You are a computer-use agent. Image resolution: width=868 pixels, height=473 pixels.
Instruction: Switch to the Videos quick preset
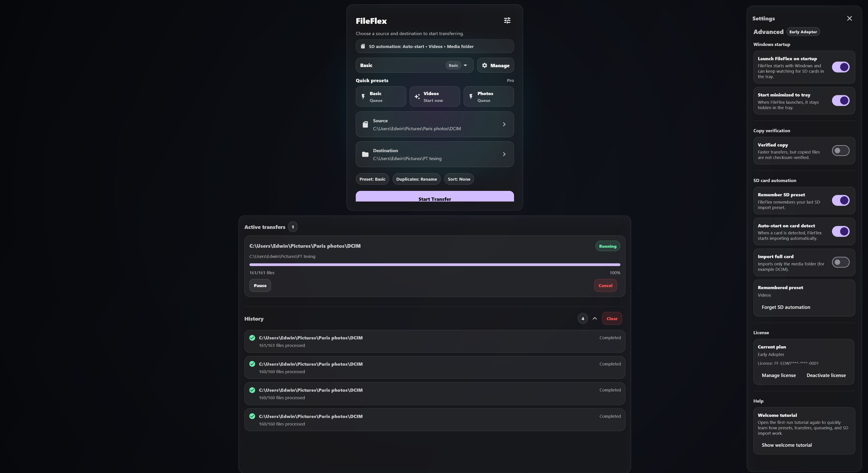(435, 96)
